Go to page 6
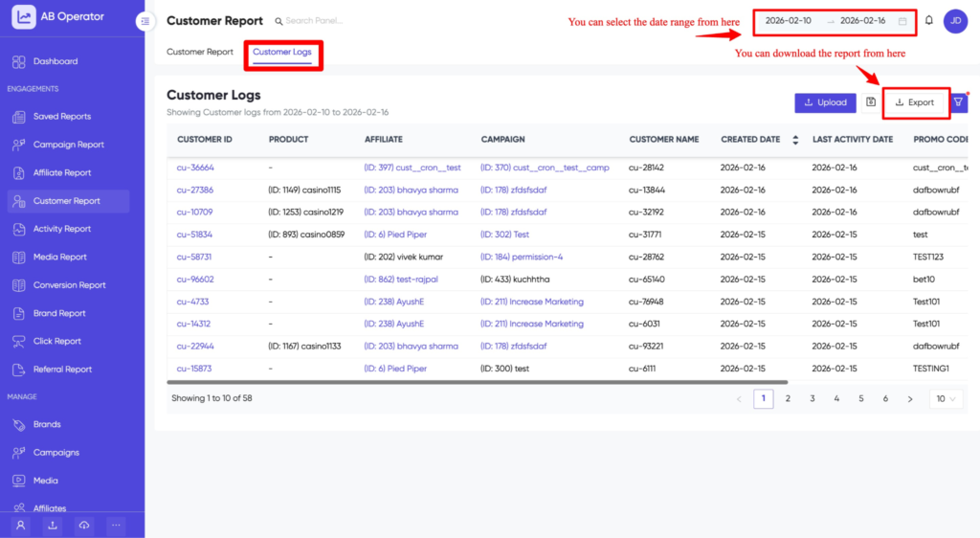 pyautogui.click(x=885, y=398)
